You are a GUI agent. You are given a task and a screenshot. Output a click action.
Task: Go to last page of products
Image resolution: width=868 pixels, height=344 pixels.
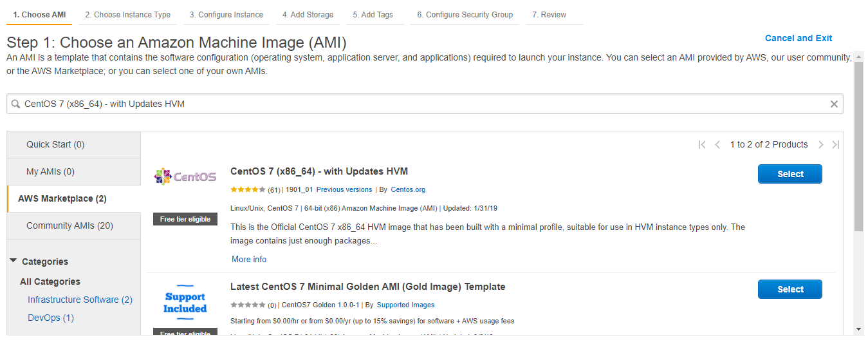(835, 144)
